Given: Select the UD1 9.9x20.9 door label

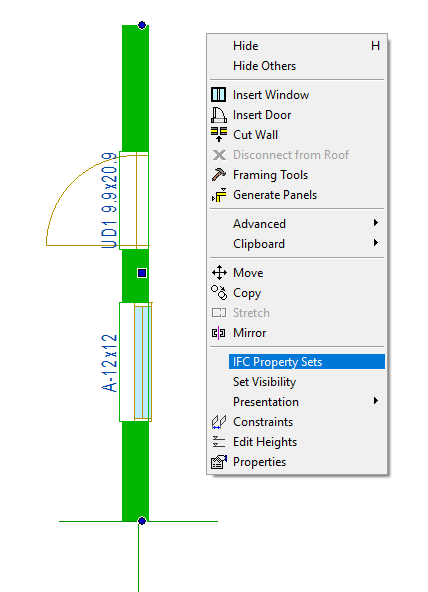Looking at the screenshot, I should (109, 200).
